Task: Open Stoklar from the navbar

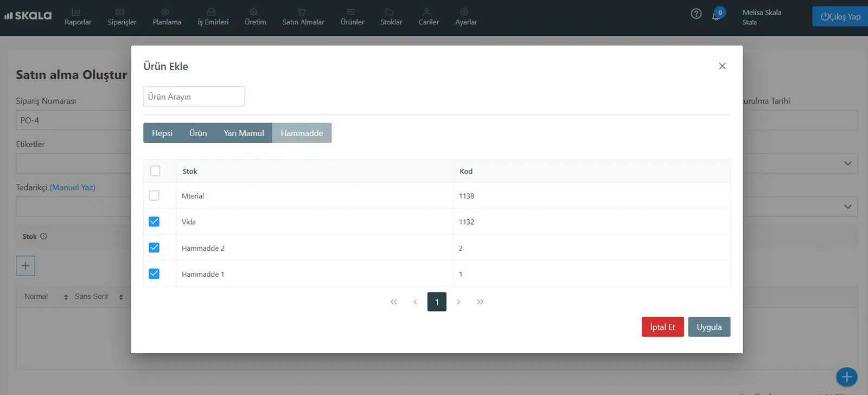Action: (391, 17)
